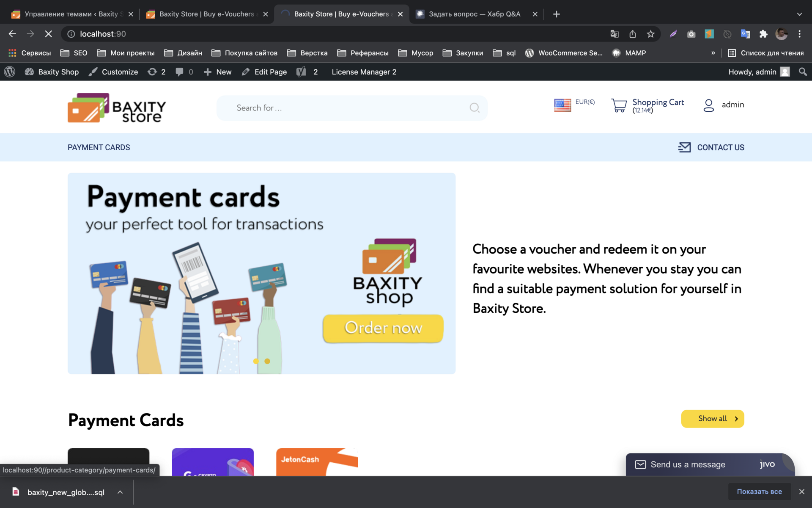Open the CONTACT US link
Image resolution: width=812 pixels, height=508 pixels.
pyautogui.click(x=721, y=147)
